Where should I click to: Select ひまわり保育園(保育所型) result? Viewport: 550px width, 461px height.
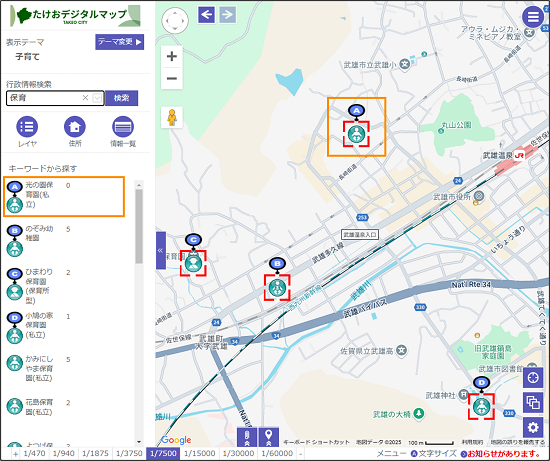tap(39, 285)
